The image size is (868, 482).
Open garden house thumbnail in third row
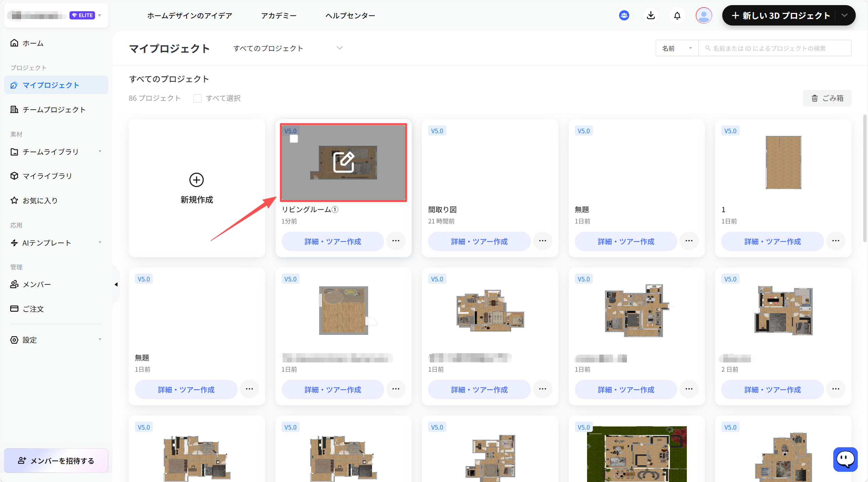pos(637,454)
